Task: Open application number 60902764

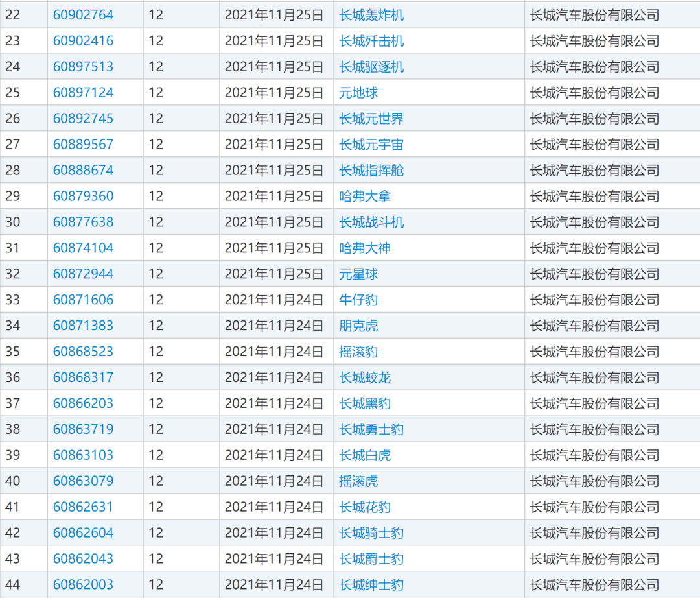Action: 83,15
